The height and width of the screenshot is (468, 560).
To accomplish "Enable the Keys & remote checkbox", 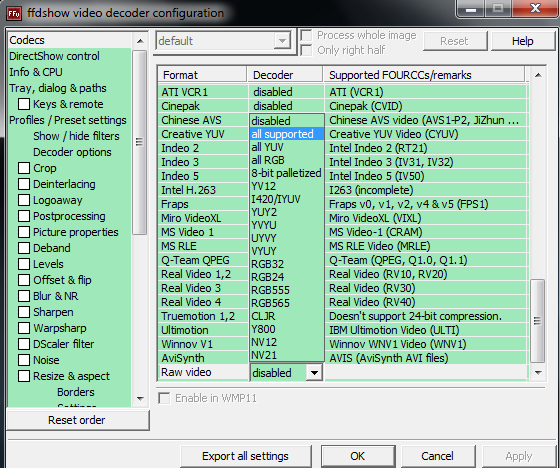I will click(x=24, y=104).
